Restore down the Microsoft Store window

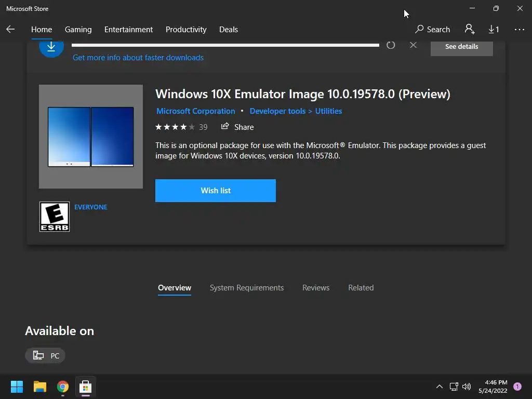tap(496, 8)
